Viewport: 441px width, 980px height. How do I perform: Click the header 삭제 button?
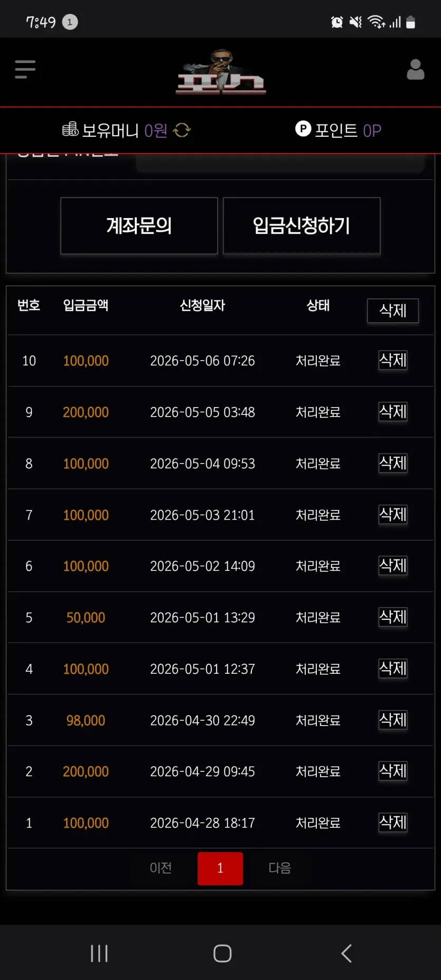(393, 310)
